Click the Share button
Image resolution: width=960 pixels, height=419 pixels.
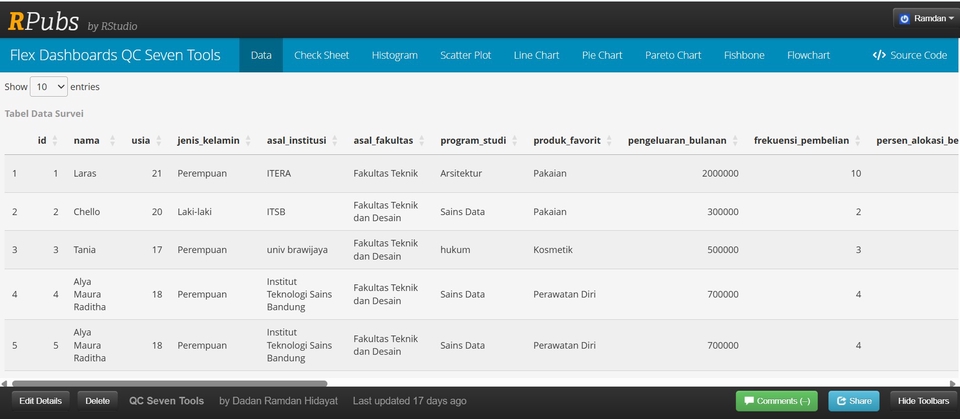coord(853,401)
